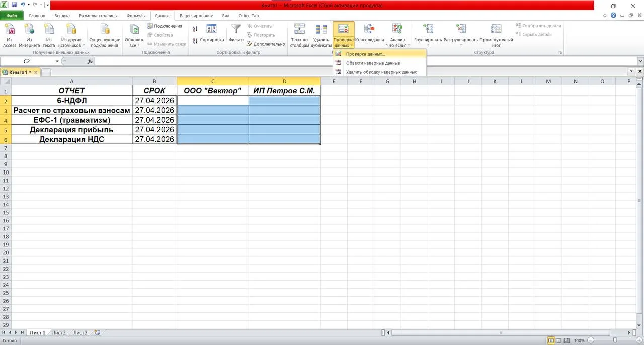This screenshot has width=644, height=345.
Task: Switch to sheet Лист2
Action: point(59,333)
